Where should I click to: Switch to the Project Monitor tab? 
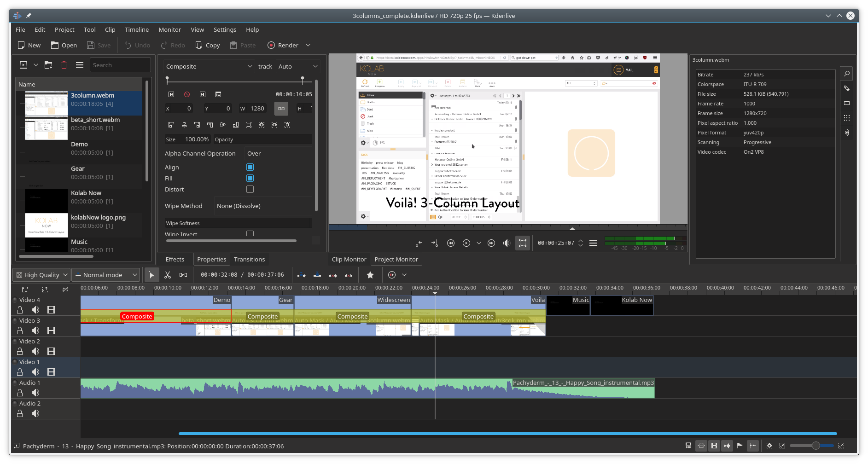(396, 259)
